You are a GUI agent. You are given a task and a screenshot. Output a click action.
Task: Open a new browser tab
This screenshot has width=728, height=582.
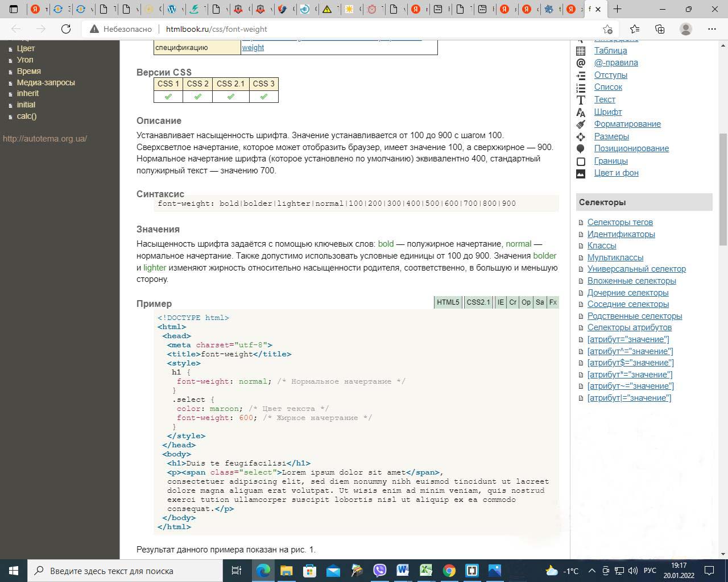(x=617, y=9)
